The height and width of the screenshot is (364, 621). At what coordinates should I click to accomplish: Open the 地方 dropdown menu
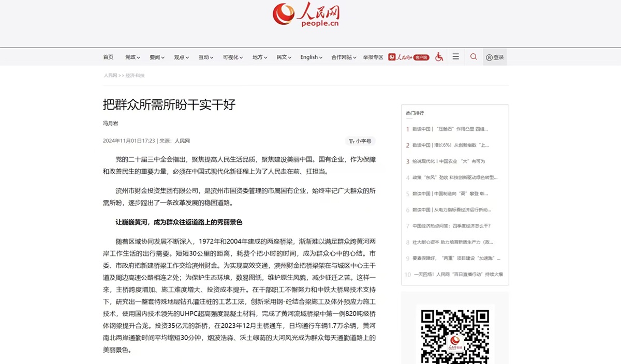tap(260, 57)
